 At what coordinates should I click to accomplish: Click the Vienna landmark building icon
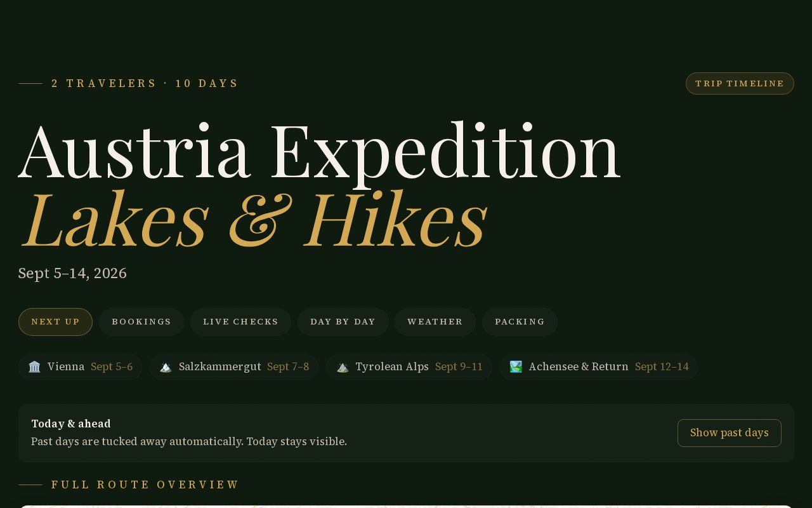[x=34, y=367]
